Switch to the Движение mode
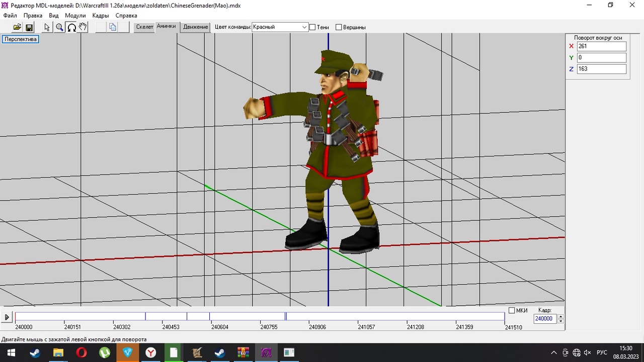This screenshot has height=362, width=644. (x=196, y=27)
